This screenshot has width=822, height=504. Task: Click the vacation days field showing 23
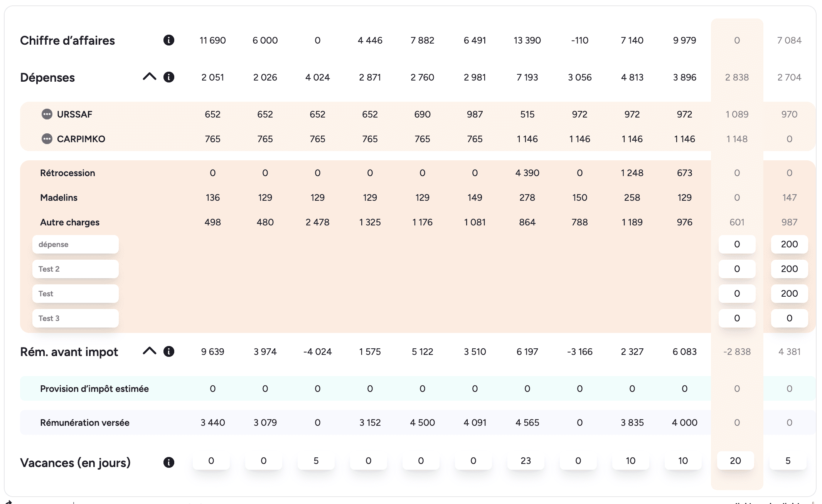[526, 461]
